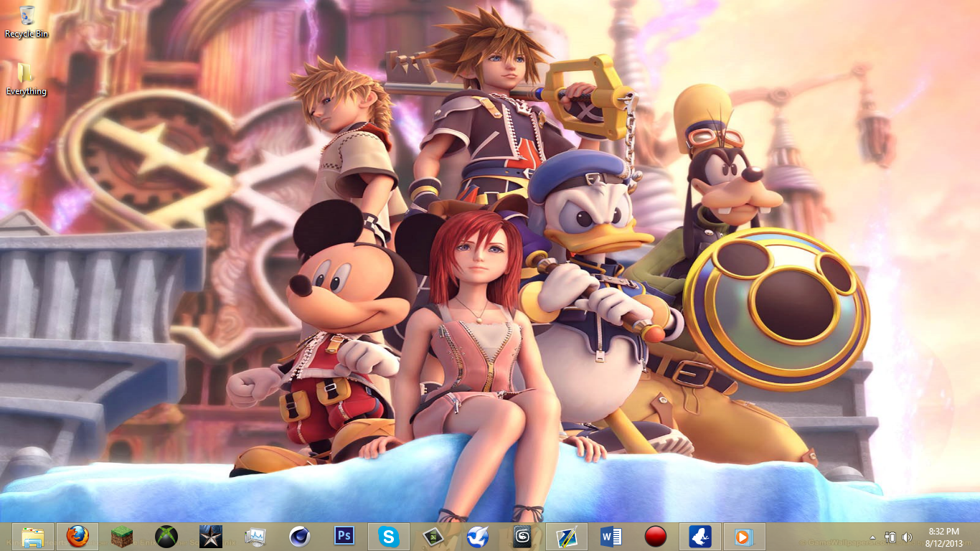Image resolution: width=980 pixels, height=551 pixels.
Task: Open File Explorer from the taskbar
Action: pos(33,537)
